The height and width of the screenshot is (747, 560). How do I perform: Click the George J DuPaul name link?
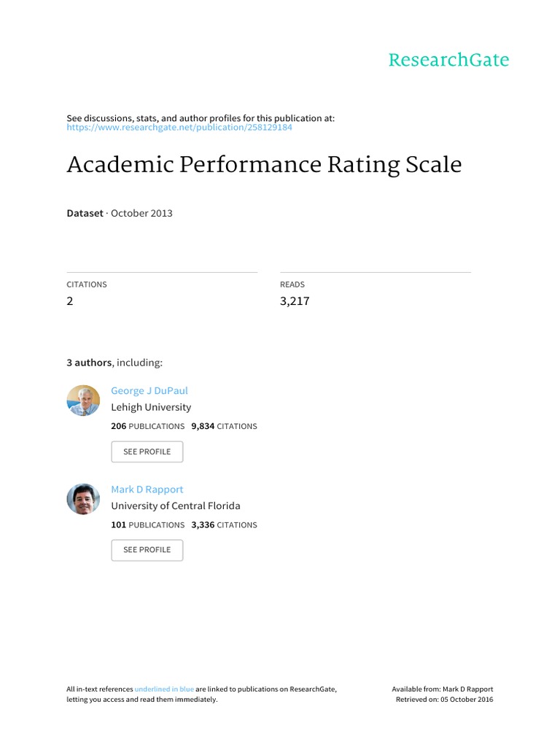(149, 390)
